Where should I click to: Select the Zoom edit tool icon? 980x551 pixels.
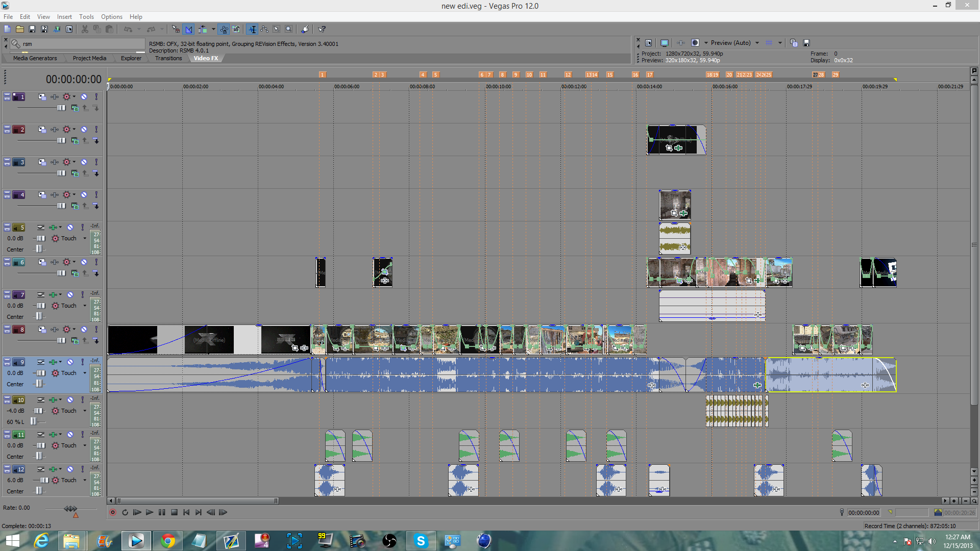pos(289,30)
